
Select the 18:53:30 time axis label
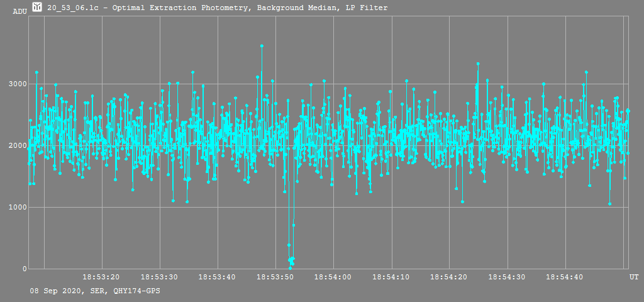click(160, 277)
